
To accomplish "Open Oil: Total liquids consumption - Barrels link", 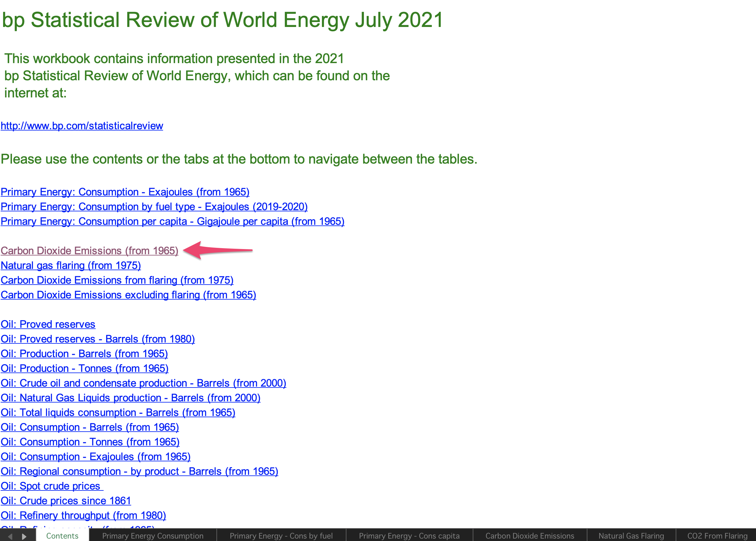I will [118, 412].
